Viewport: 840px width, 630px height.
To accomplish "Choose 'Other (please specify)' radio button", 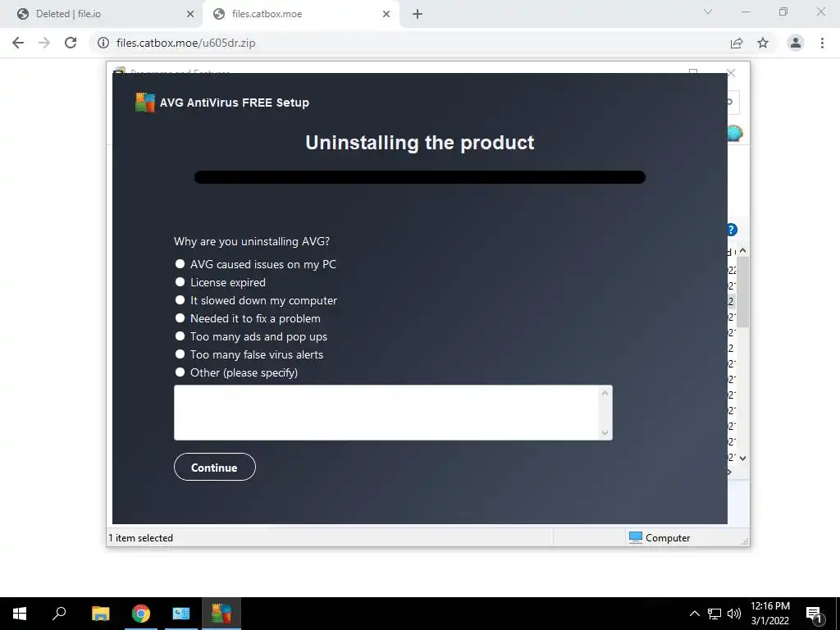I will (x=180, y=372).
